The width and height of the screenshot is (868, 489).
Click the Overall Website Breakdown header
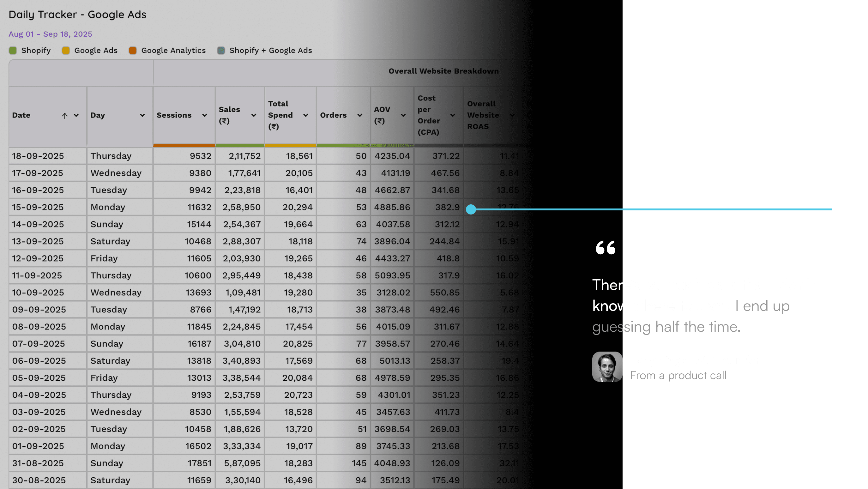[x=443, y=71]
